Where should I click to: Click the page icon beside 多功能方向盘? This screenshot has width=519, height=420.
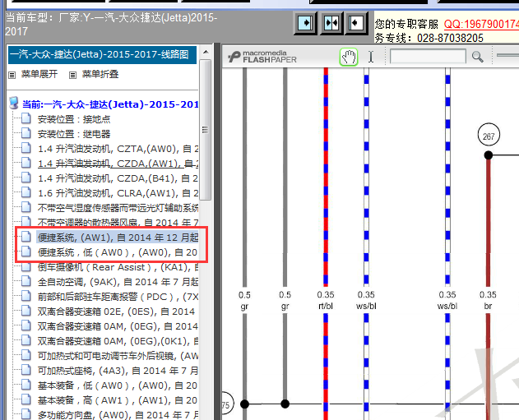(x=26, y=414)
